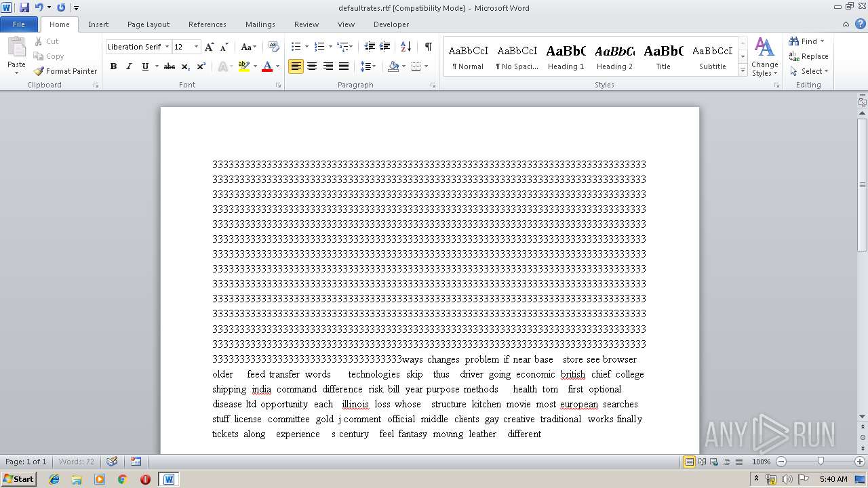Click the zoom slider handle

tap(821, 462)
